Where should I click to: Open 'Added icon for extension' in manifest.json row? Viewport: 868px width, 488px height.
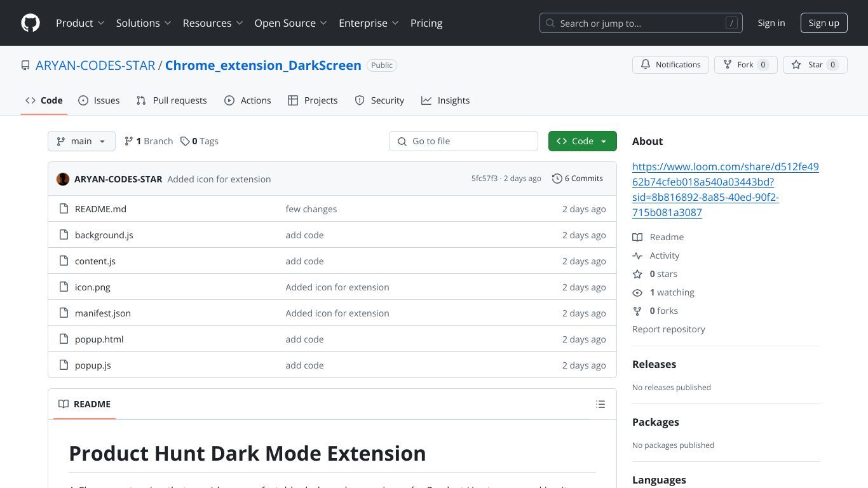(337, 313)
